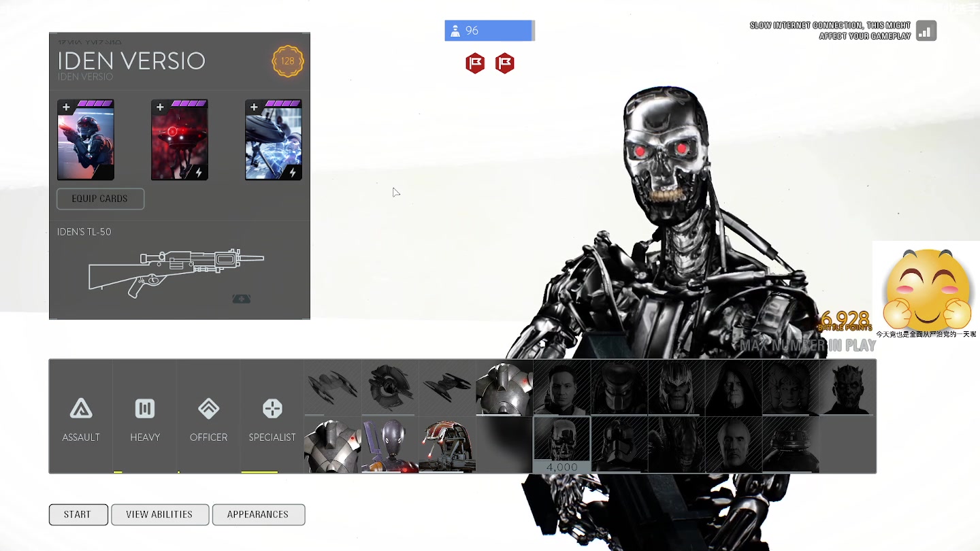Viewport: 980px width, 551px height.
Task: Click the smiling emoji sticker
Action: point(926,289)
